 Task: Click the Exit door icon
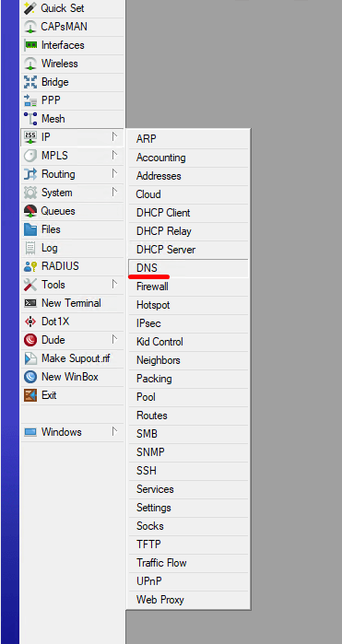coord(30,395)
